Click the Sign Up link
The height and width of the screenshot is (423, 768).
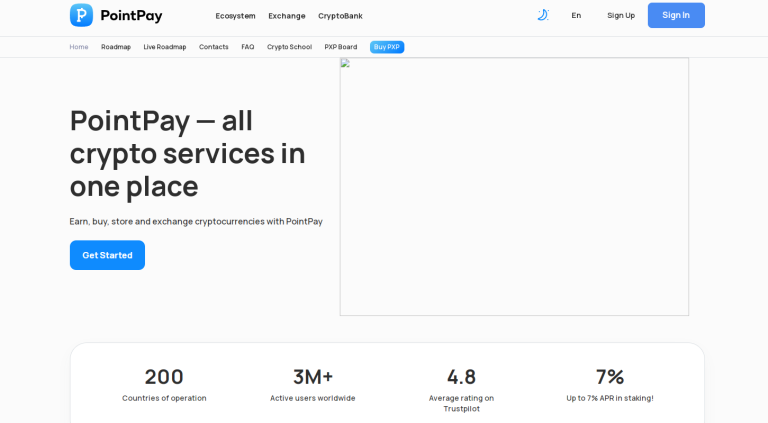(621, 16)
